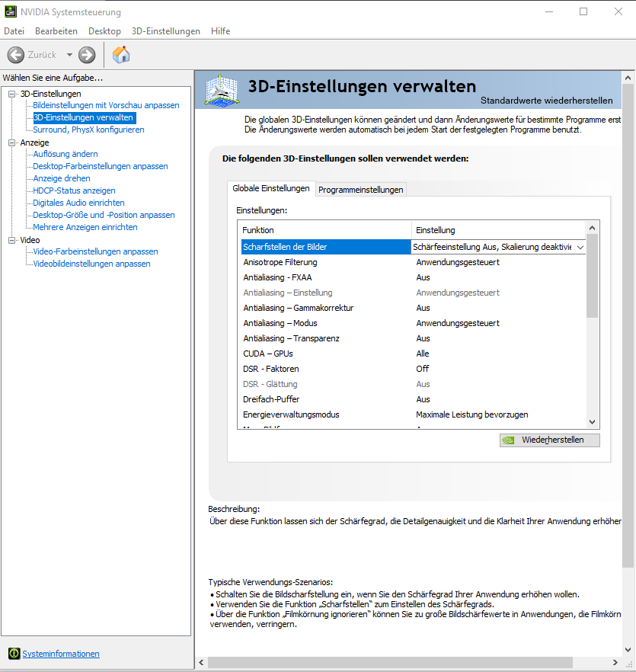Screen dimensions: 636x672
Task: Click Standardwerte wiederherstellen link
Action: (x=546, y=101)
